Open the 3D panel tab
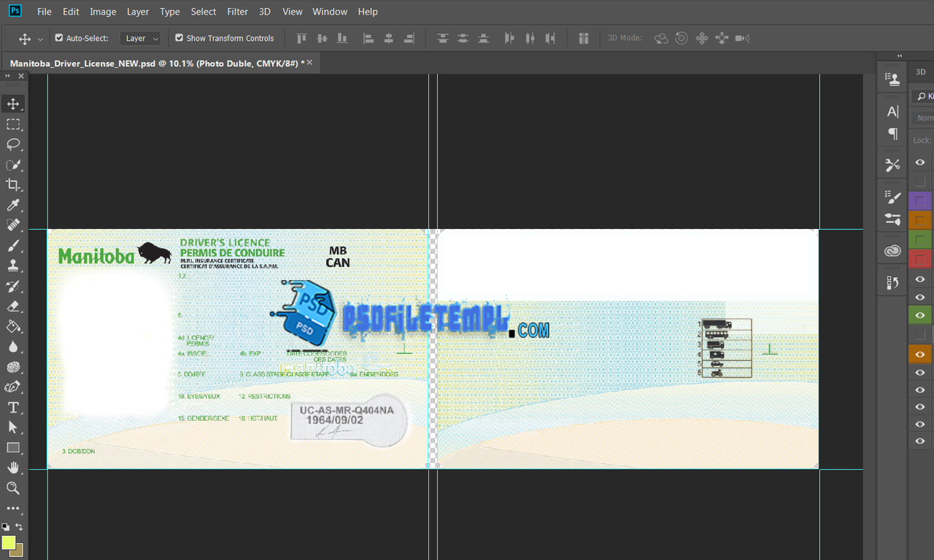The width and height of the screenshot is (934, 560). 921,71
